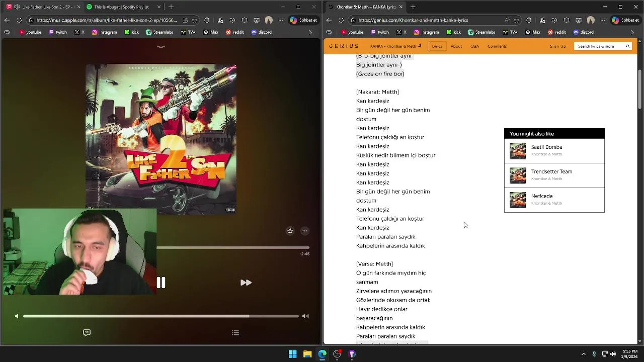Viewport: 644px width, 362px height.
Task: Open the Comments tab on Genius
Action: [497, 46]
